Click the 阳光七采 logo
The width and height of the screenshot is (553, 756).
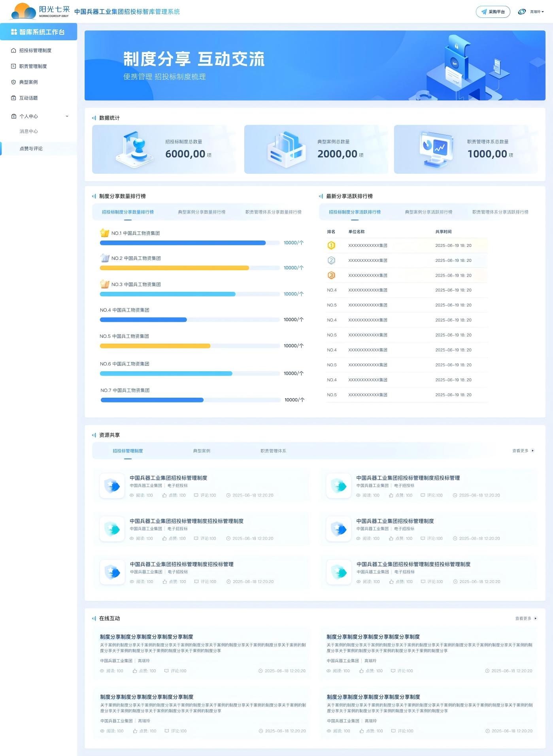pos(40,11)
